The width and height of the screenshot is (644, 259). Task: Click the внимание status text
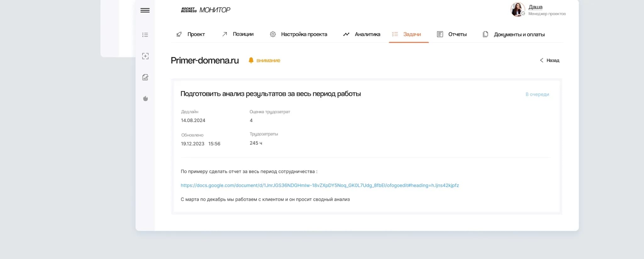point(268,60)
